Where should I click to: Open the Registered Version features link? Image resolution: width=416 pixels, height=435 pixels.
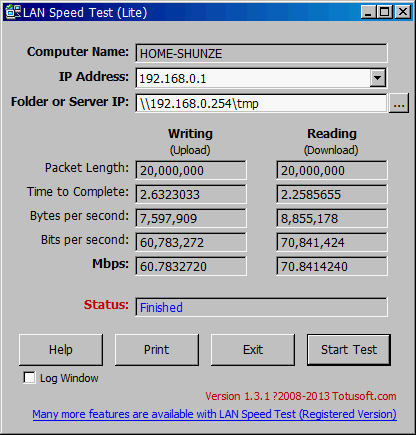pyautogui.click(x=214, y=414)
